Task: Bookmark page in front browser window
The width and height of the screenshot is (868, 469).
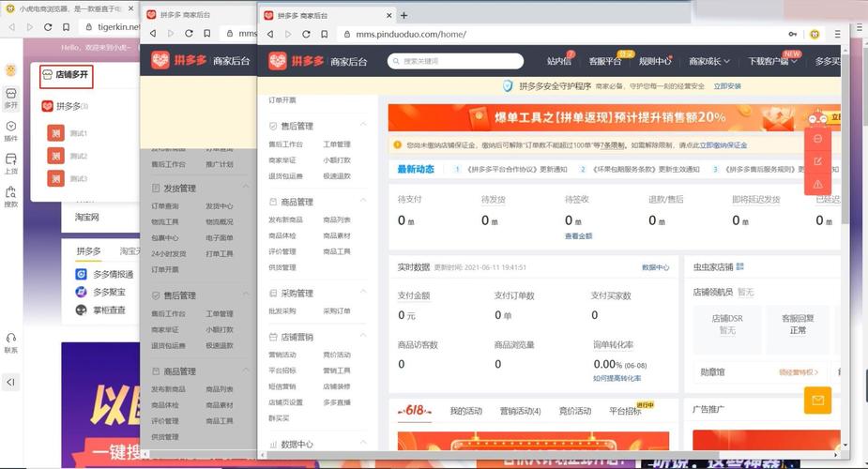Action: tap(325, 34)
